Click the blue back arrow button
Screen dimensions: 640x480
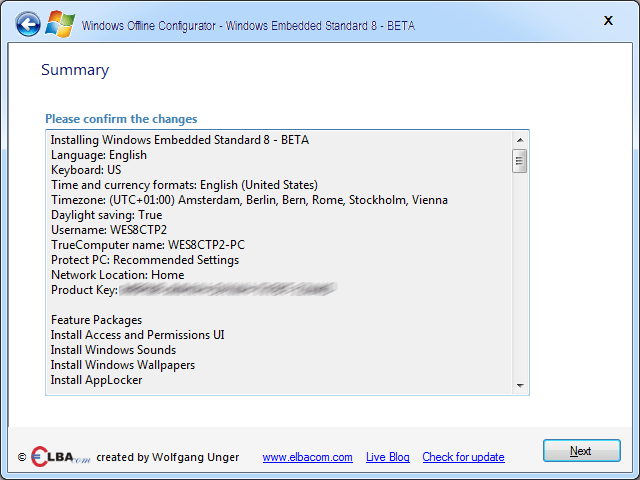28,24
